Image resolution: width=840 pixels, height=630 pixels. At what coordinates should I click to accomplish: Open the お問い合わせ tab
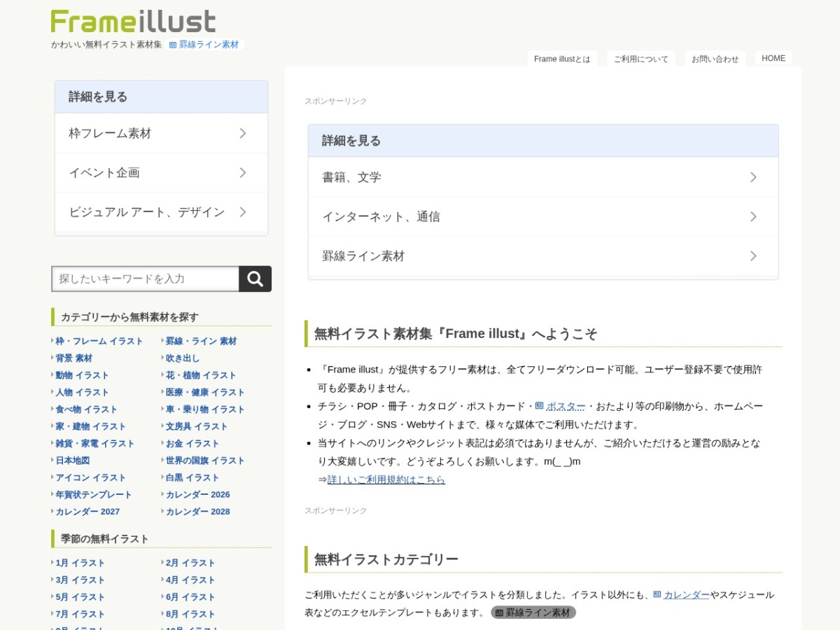coord(715,59)
